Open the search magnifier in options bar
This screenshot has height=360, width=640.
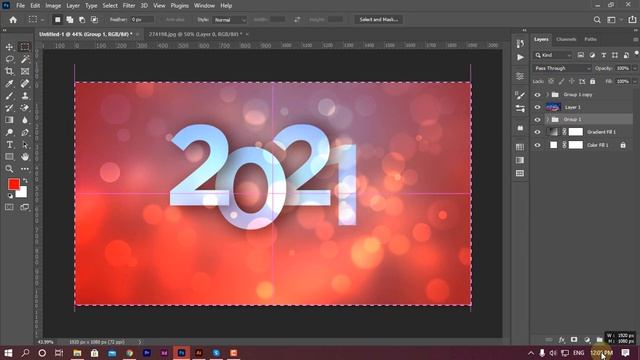coord(597,20)
